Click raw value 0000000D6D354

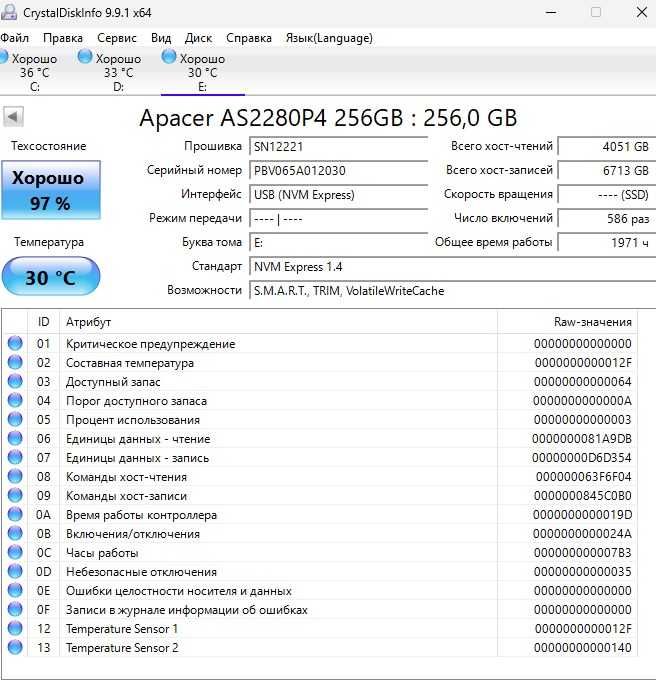(x=582, y=458)
